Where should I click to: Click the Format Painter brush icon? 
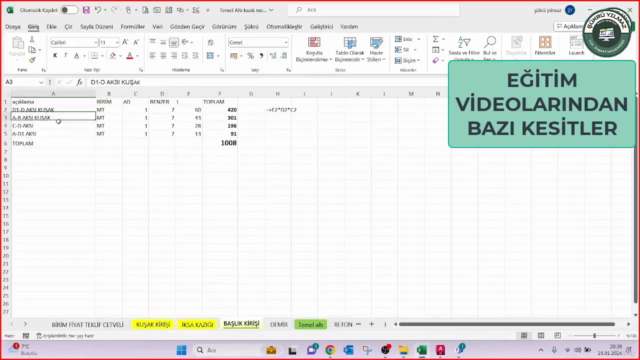(x=32, y=60)
